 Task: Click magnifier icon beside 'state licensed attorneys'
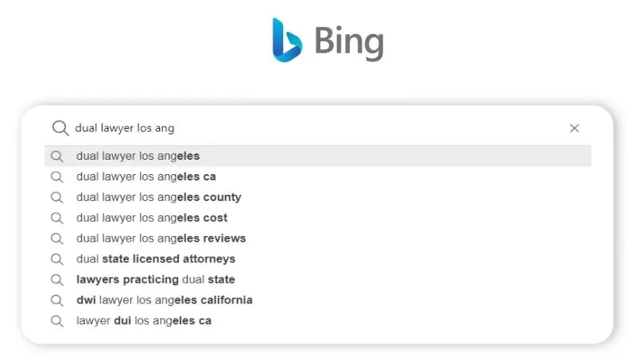pyautogui.click(x=56, y=259)
